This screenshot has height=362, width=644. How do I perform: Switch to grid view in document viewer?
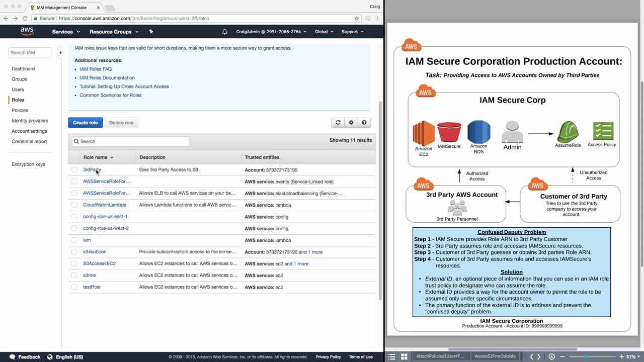tap(404, 356)
